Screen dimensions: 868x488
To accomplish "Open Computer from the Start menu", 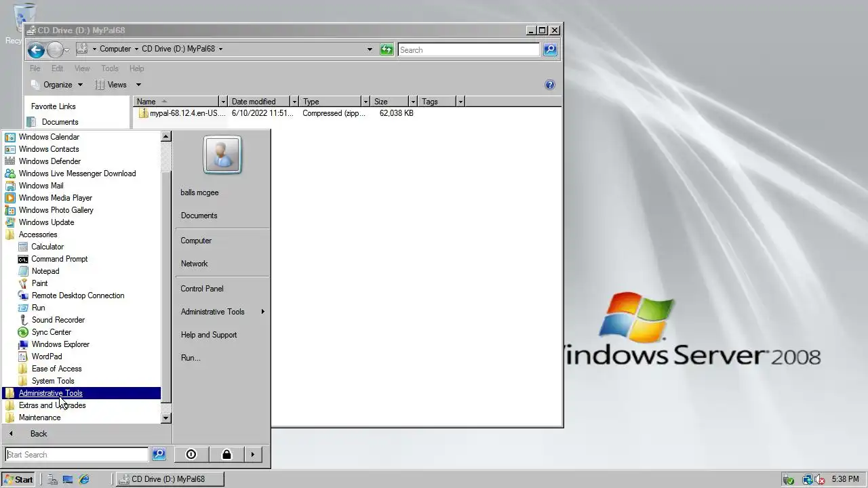I will [196, 241].
